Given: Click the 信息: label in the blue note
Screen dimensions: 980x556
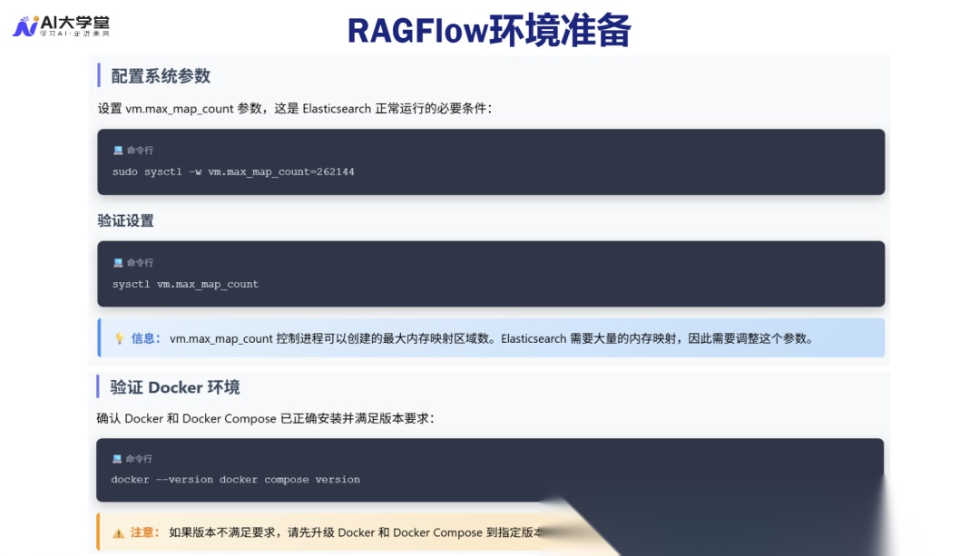Looking at the screenshot, I should pyautogui.click(x=145, y=338).
